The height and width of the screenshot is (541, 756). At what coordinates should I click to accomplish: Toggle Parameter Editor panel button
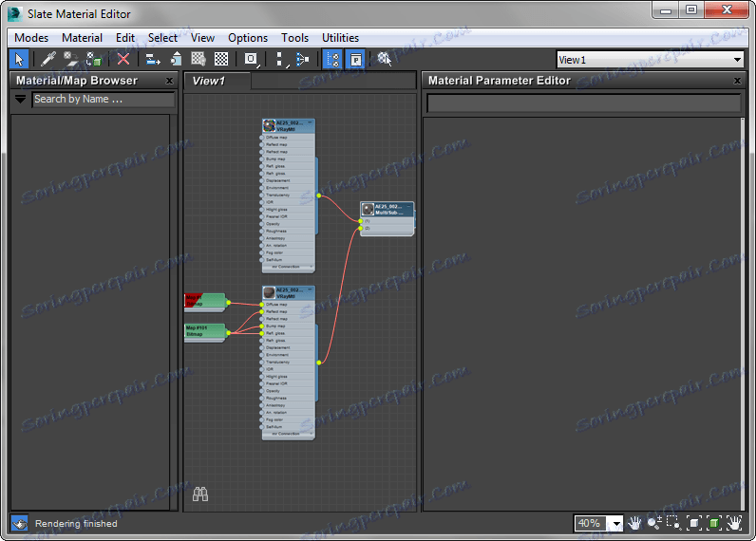click(x=356, y=59)
